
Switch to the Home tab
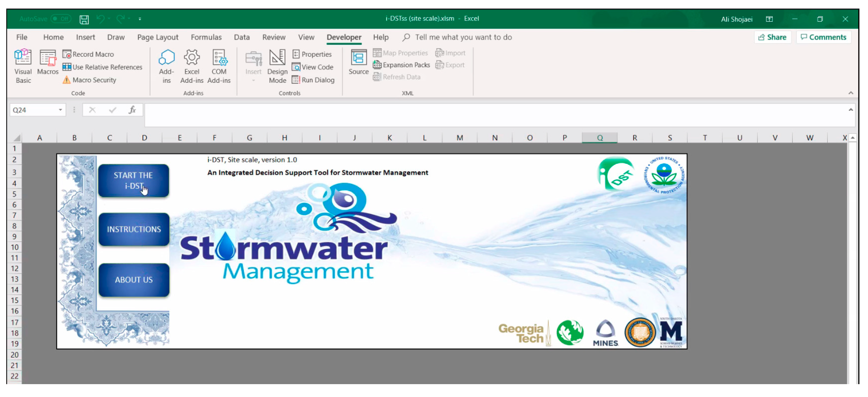tap(53, 37)
